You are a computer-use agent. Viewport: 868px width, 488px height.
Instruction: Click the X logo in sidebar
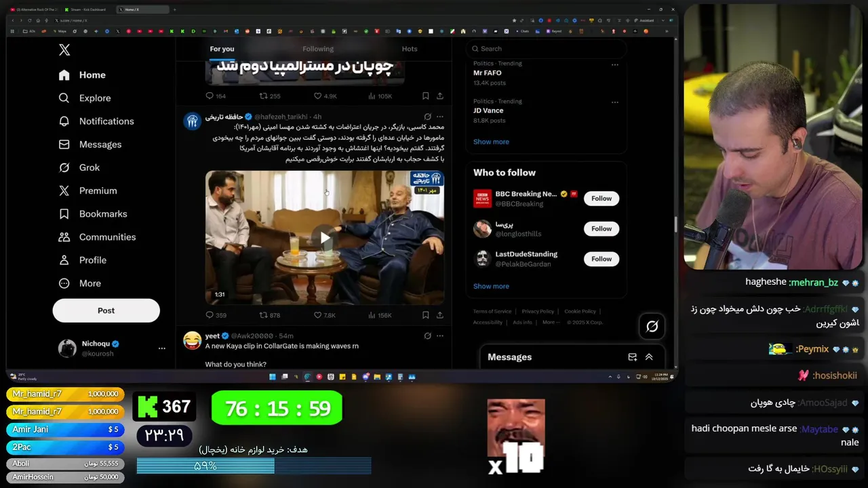click(x=64, y=49)
